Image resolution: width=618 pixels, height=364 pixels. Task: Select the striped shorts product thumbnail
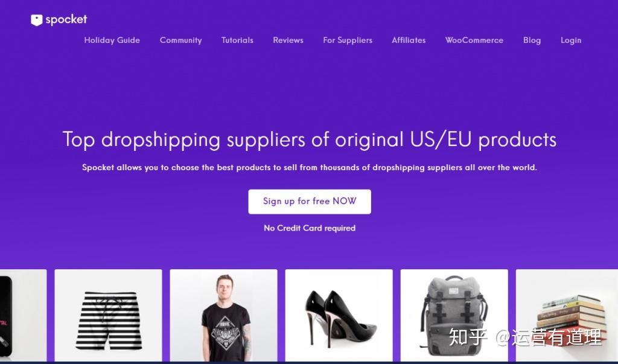click(x=108, y=316)
